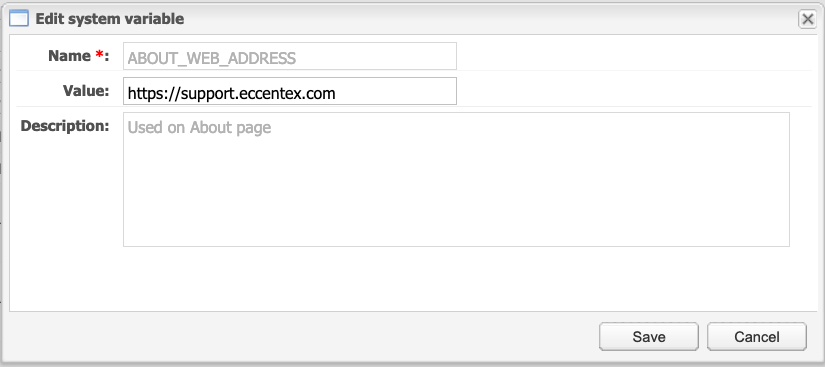Cancel editing the system variable
The width and height of the screenshot is (825, 367).
757,337
